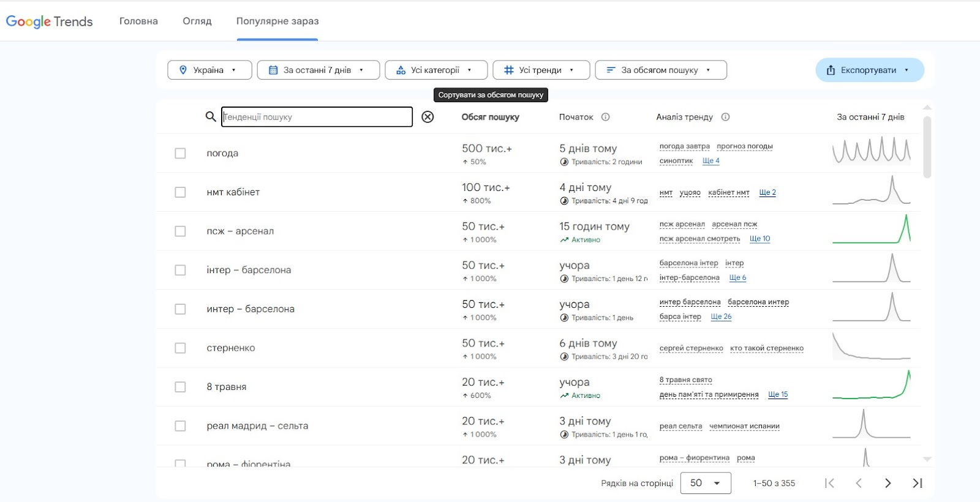Click the active trend icon for псж – арсенал

[x=564, y=240]
